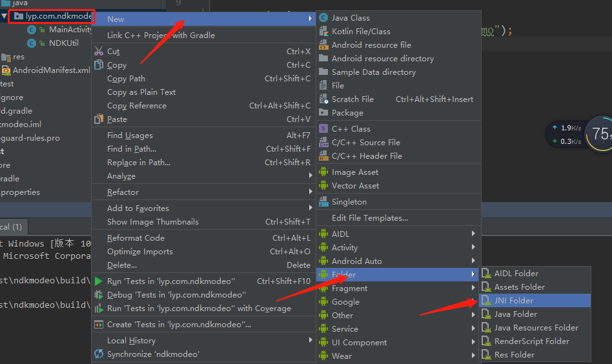Click the Assets Folder icon

point(486,287)
